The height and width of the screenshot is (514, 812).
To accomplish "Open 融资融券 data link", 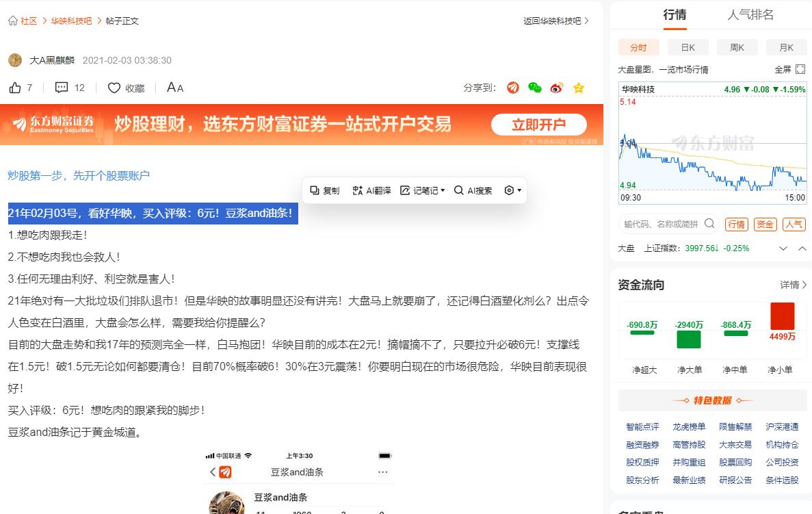I will click(x=642, y=445).
